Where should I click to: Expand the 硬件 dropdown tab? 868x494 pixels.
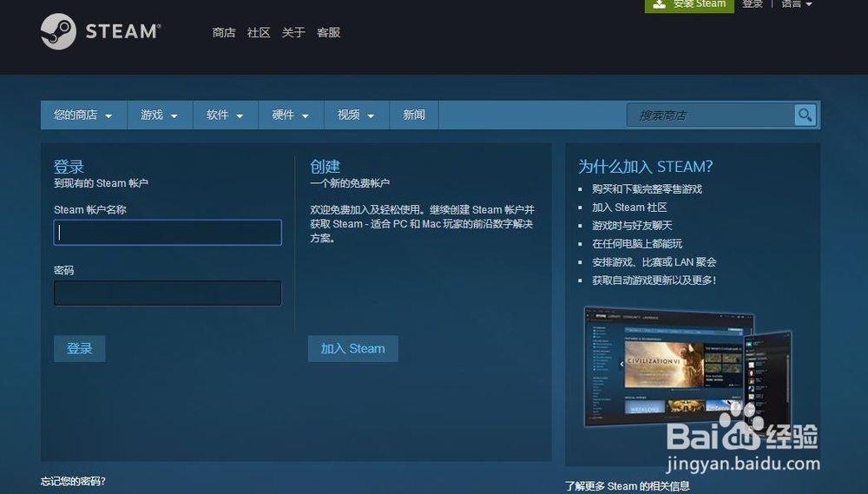(291, 115)
